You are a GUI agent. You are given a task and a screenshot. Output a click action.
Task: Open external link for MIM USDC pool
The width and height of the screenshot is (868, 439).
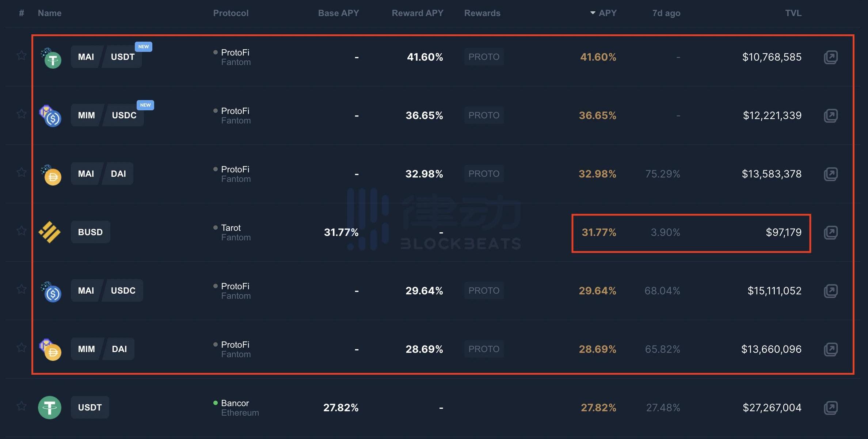(x=830, y=116)
